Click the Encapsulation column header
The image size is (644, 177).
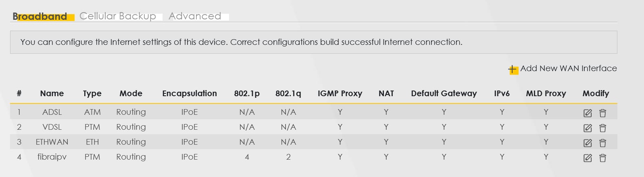(x=190, y=93)
